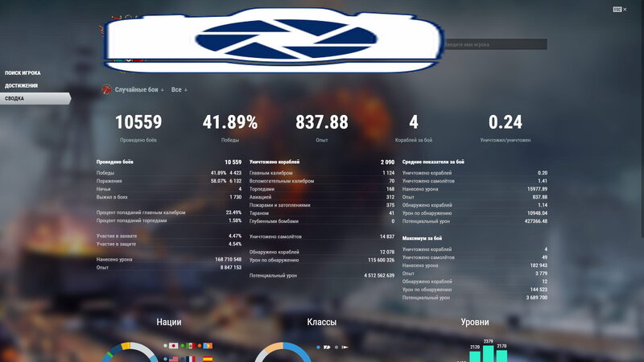Click the big 837.88 experience figure
Viewport: 644px width, 362px height.
tap(321, 122)
